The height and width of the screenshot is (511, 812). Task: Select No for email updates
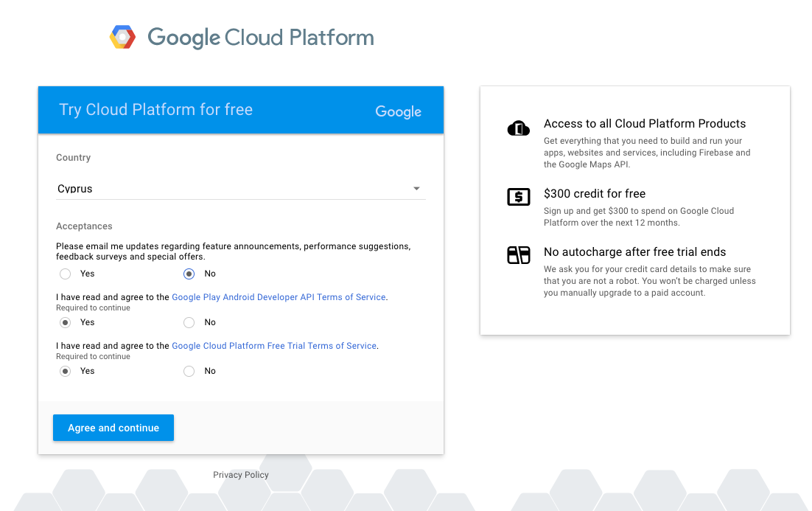pyautogui.click(x=189, y=274)
